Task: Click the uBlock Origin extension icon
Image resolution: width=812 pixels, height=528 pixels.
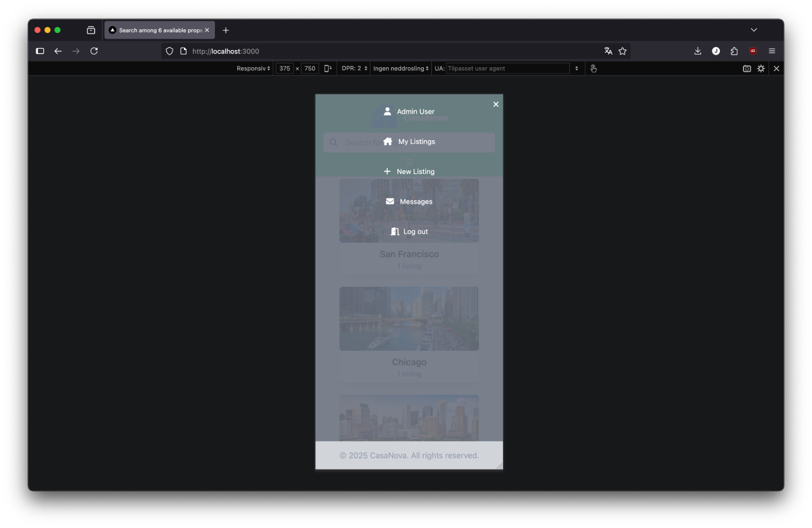Action: 753,51
